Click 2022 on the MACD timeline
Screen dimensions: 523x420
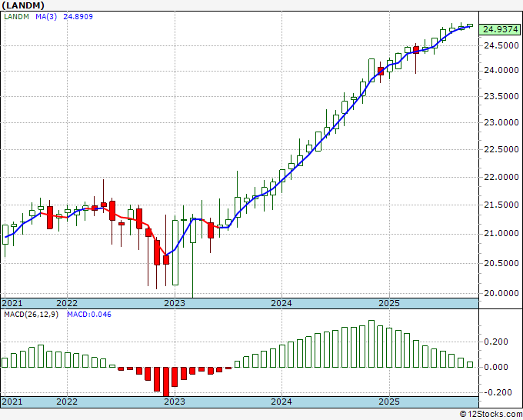pos(67,402)
